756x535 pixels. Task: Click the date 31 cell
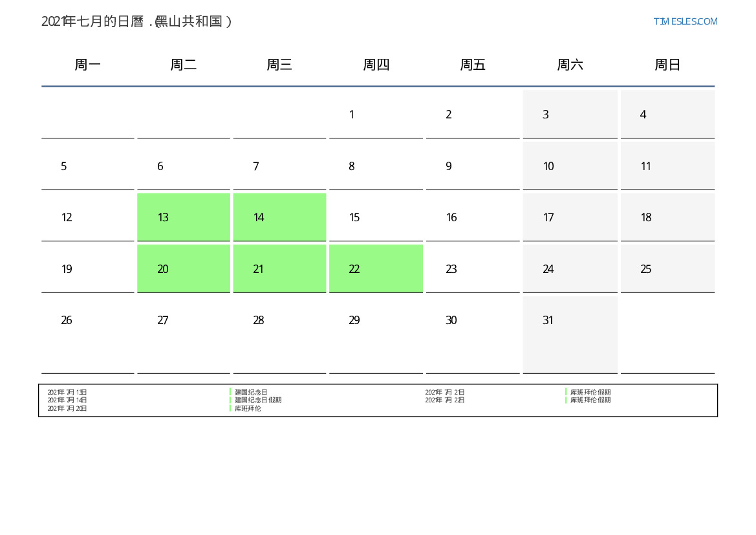coord(570,334)
